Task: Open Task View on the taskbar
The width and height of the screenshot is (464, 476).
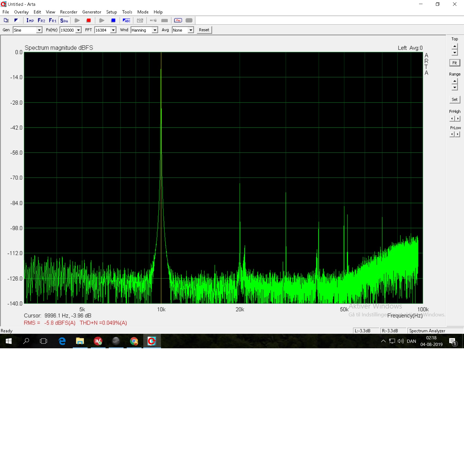Action: (43, 341)
